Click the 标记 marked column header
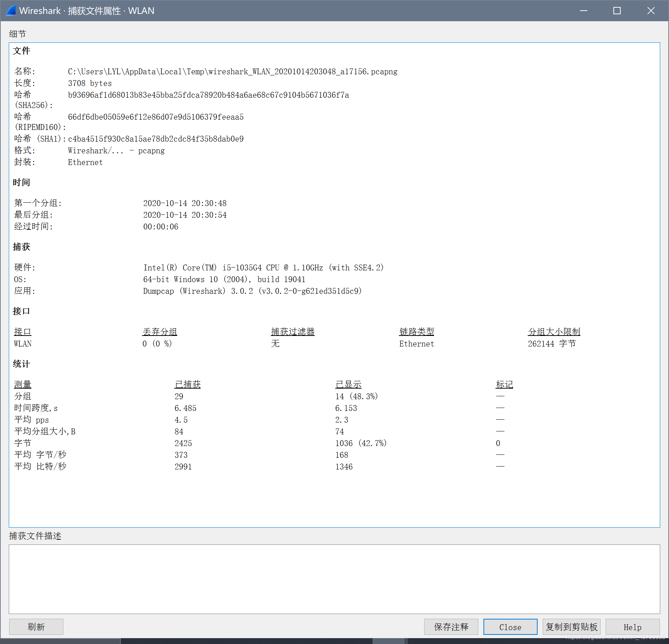Screen dimensions: 669x644 [504, 384]
